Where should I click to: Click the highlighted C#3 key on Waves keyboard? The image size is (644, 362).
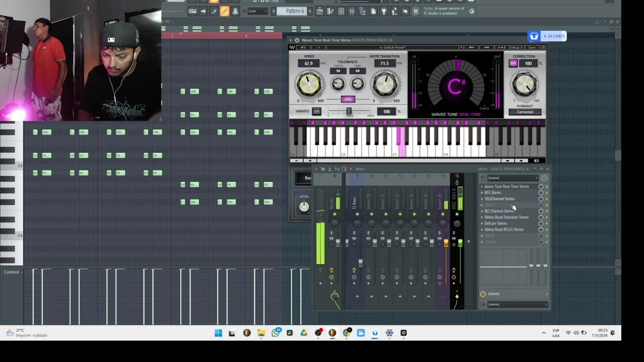[x=398, y=136]
